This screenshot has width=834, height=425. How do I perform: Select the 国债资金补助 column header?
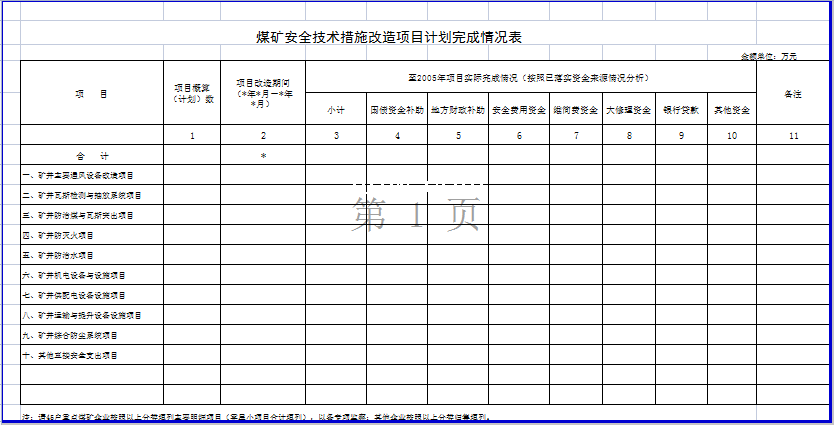[397, 109]
